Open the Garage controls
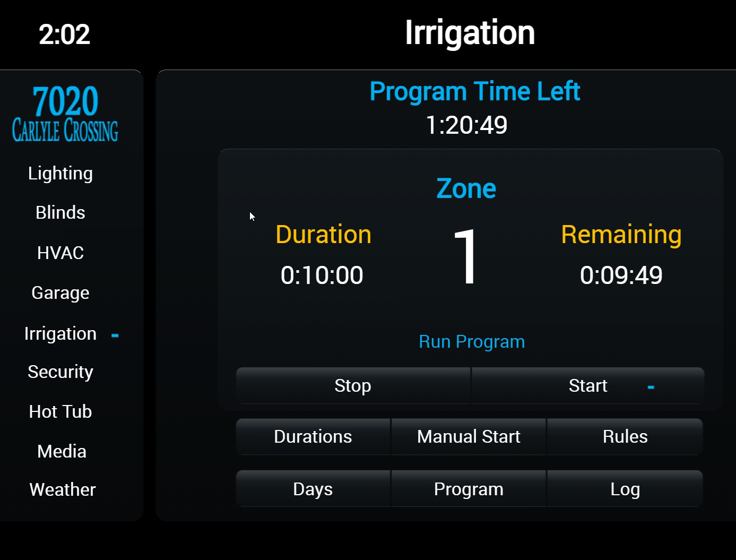 click(x=60, y=292)
